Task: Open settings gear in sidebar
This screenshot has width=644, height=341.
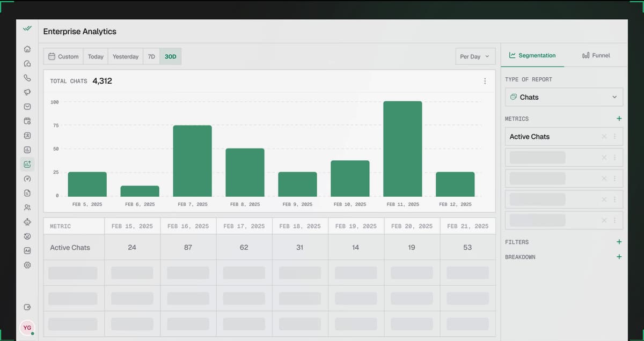Action: (x=27, y=265)
